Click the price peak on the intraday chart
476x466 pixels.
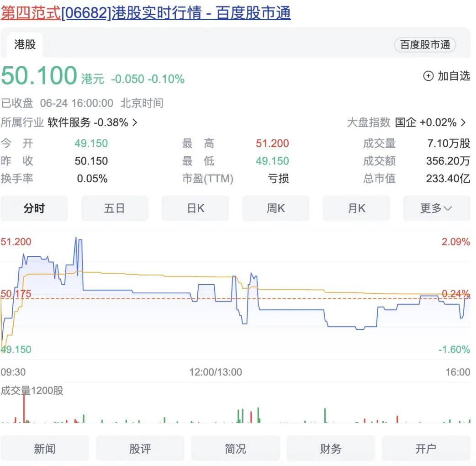click(x=76, y=238)
